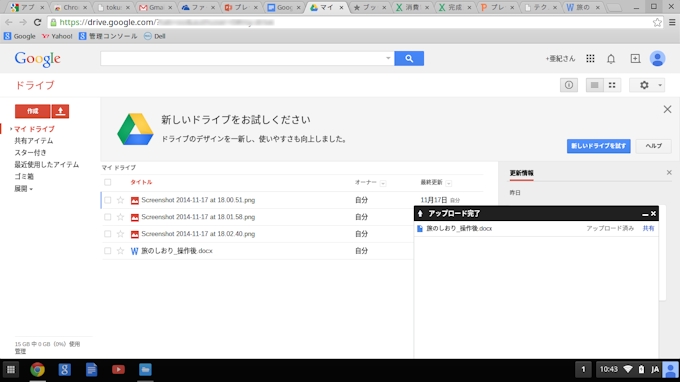
Task: Launch Google Docs from the shelf
Action: (x=92, y=370)
